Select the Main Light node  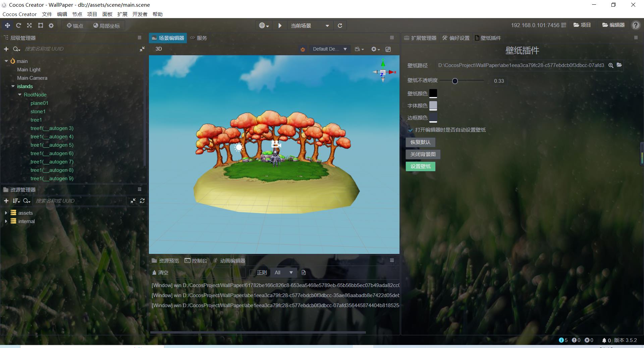[x=29, y=69]
